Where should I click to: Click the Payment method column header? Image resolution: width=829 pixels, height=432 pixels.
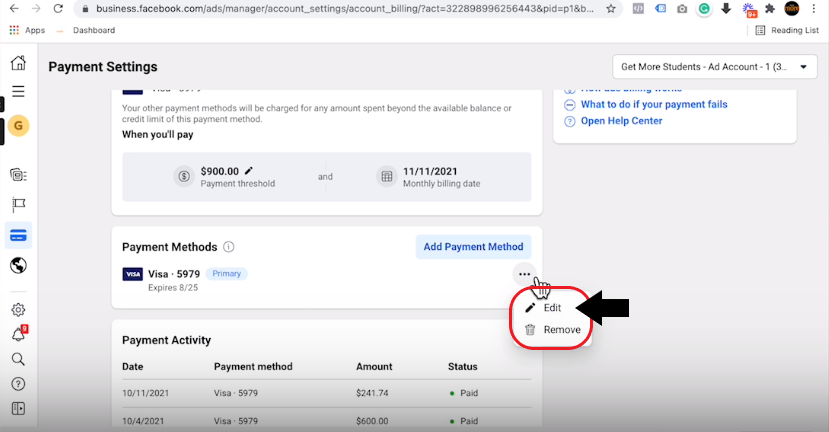click(x=253, y=366)
